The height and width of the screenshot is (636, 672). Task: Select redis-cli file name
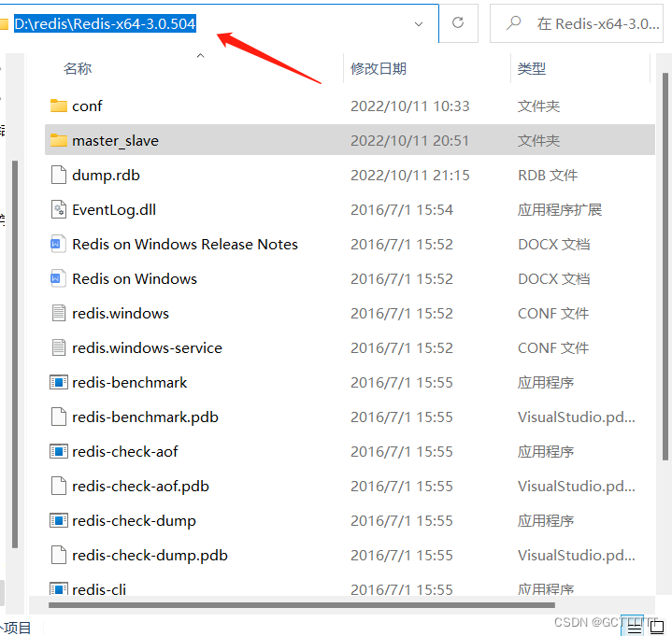[99, 589]
